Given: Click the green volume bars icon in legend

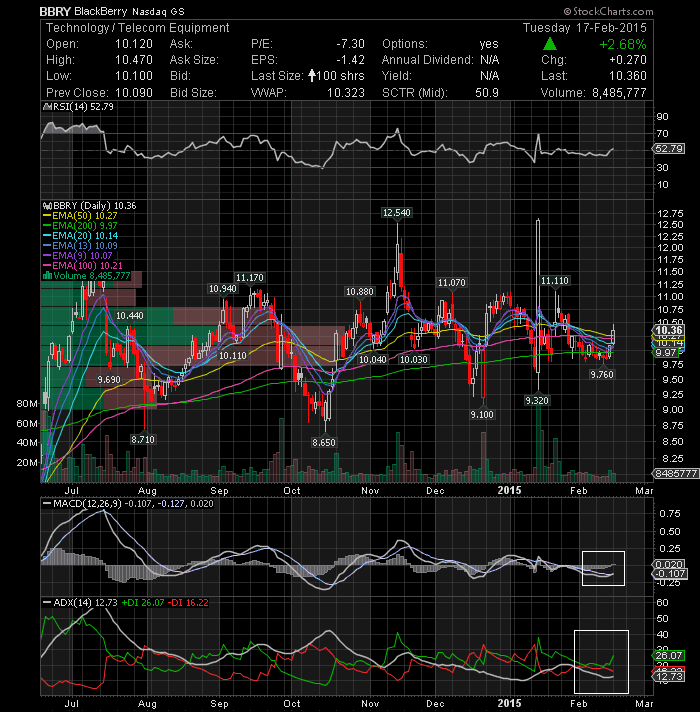Looking at the screenshot, I should click(x=47, y=276).
